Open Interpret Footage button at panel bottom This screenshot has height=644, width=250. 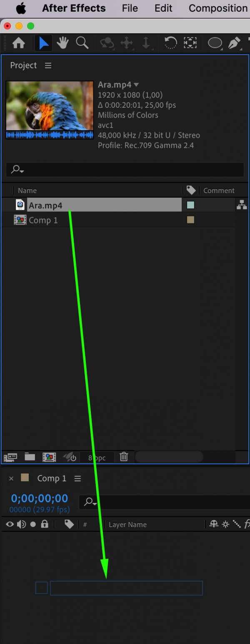click(10, 457)
